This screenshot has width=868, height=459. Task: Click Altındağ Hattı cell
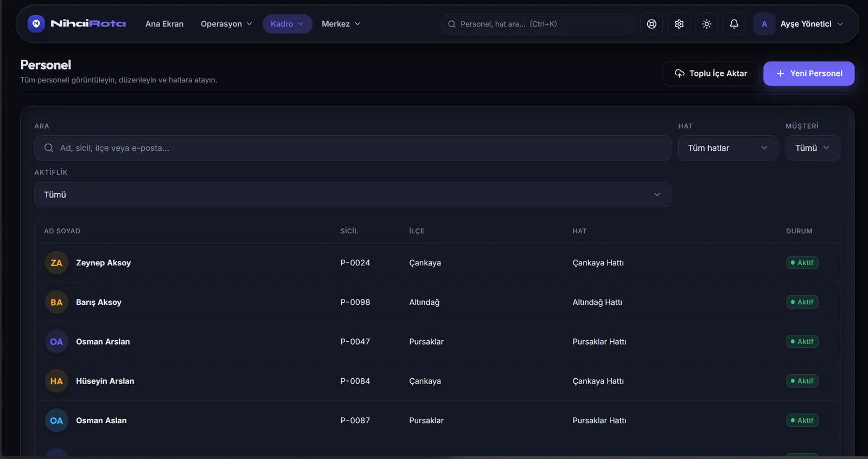pyautogui.click(x=597, y=302)
